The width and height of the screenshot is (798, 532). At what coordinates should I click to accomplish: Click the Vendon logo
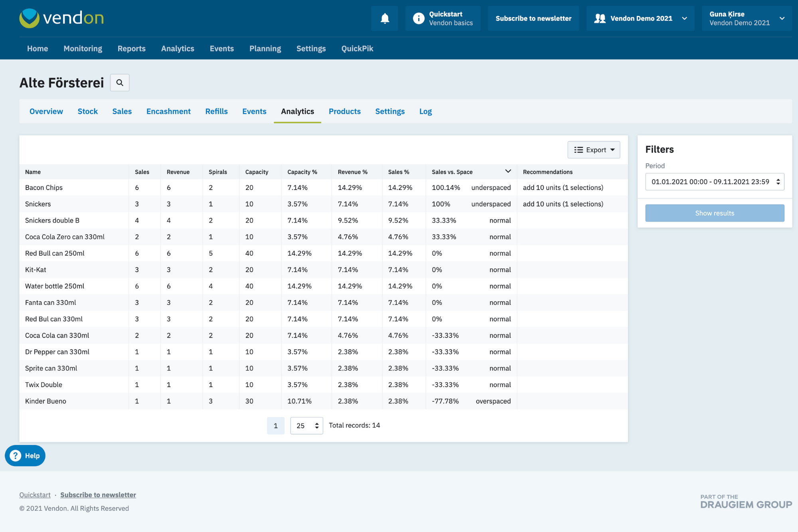[x=61, y=18]
